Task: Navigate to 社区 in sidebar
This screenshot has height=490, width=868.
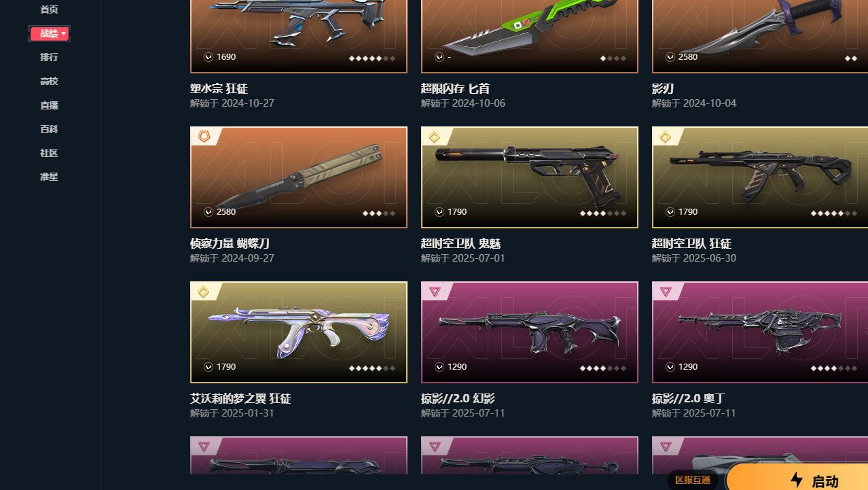Action: tap(49, 153)
